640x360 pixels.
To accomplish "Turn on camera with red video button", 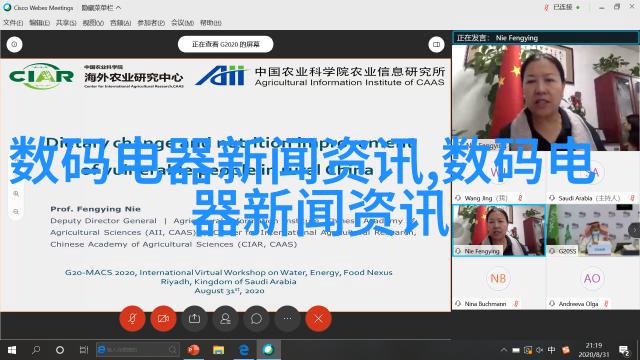I will pos(163,318).
